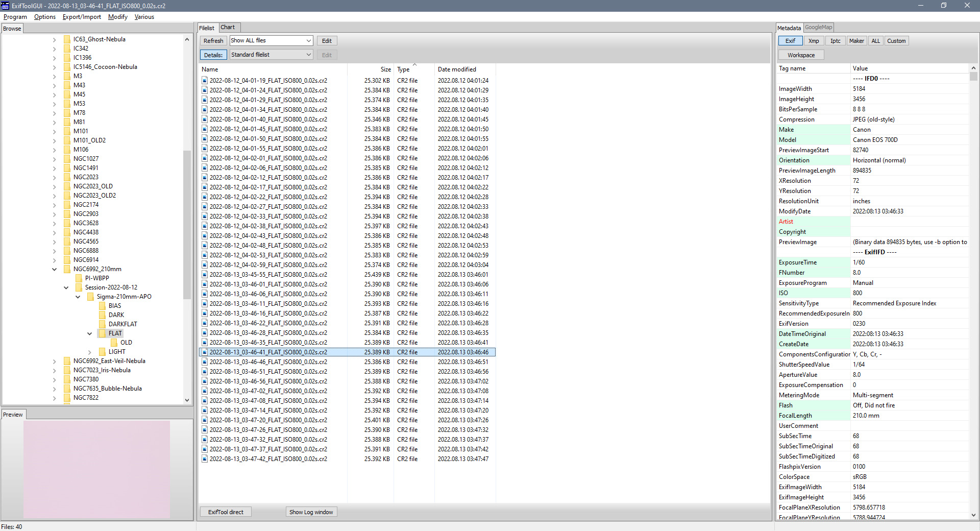
Task: Switch to the GoogleMap tab
Action: (x=818, y=28)
